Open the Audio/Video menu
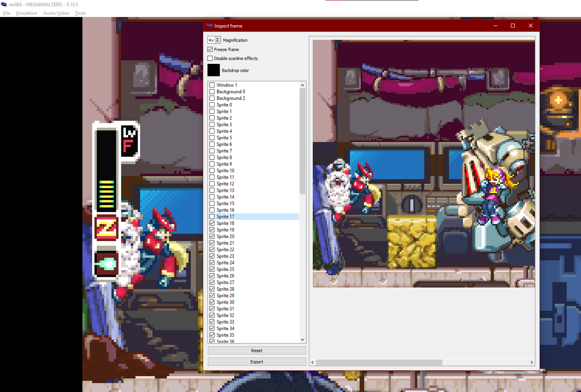Screen dimensions: 581x392 (56, 13)
